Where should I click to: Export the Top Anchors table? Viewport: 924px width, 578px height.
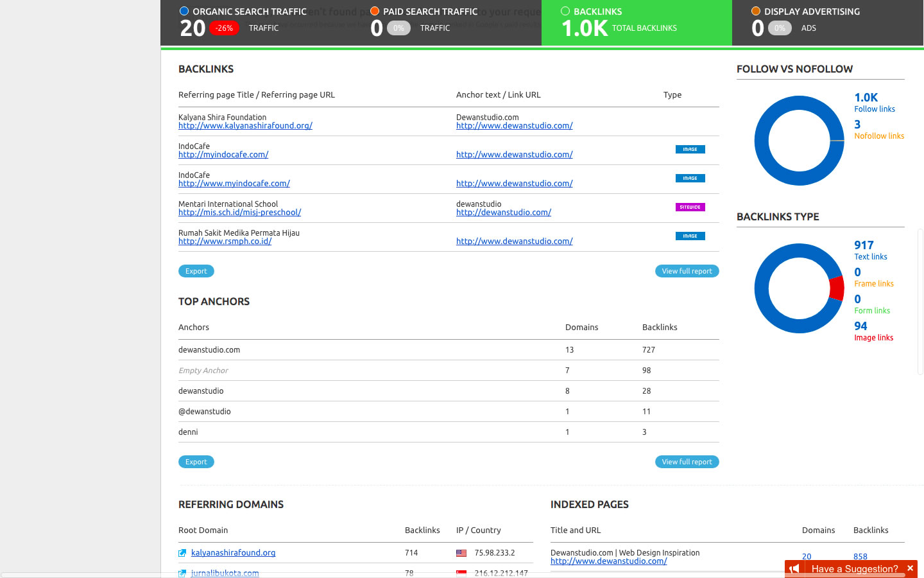coord(196,462)
